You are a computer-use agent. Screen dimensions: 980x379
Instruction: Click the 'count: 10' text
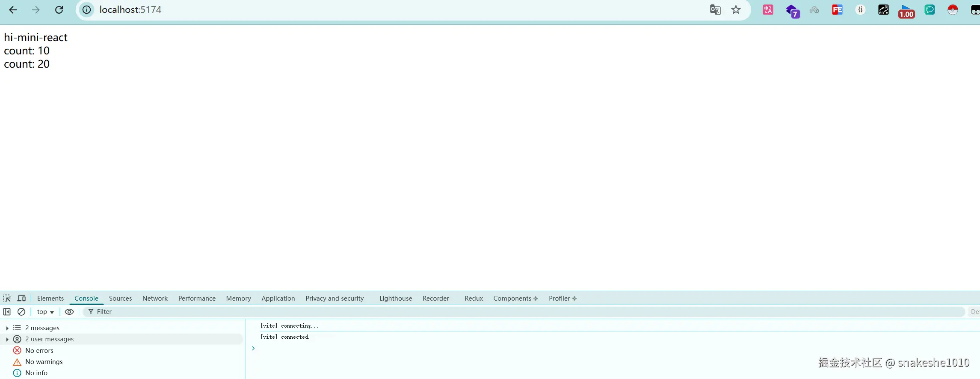pyautogui.click(x=27, y=51)
